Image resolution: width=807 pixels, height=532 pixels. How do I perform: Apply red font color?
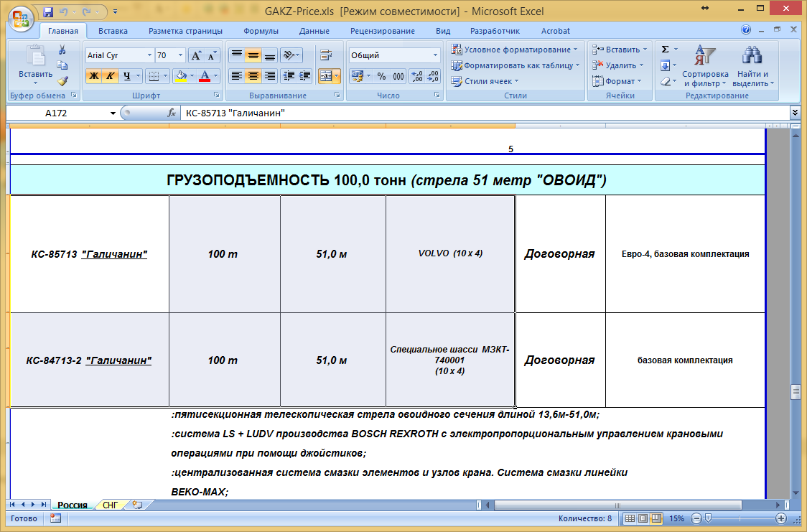tap(205, 76)
